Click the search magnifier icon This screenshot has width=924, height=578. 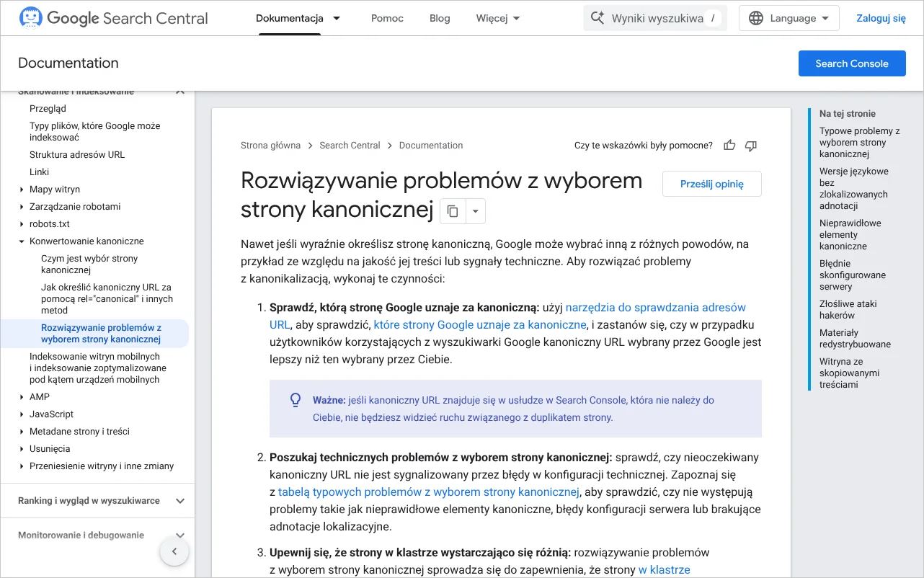click(x=597, y=18)
